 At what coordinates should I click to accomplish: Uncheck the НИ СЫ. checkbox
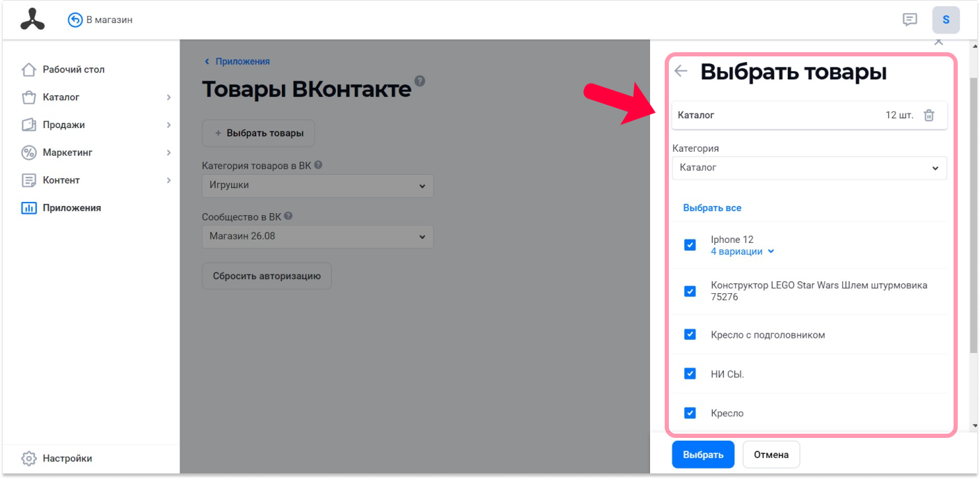690,373
